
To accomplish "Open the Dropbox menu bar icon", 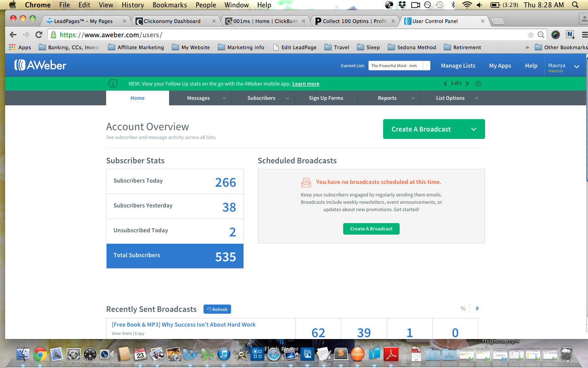I will [402, 5].
